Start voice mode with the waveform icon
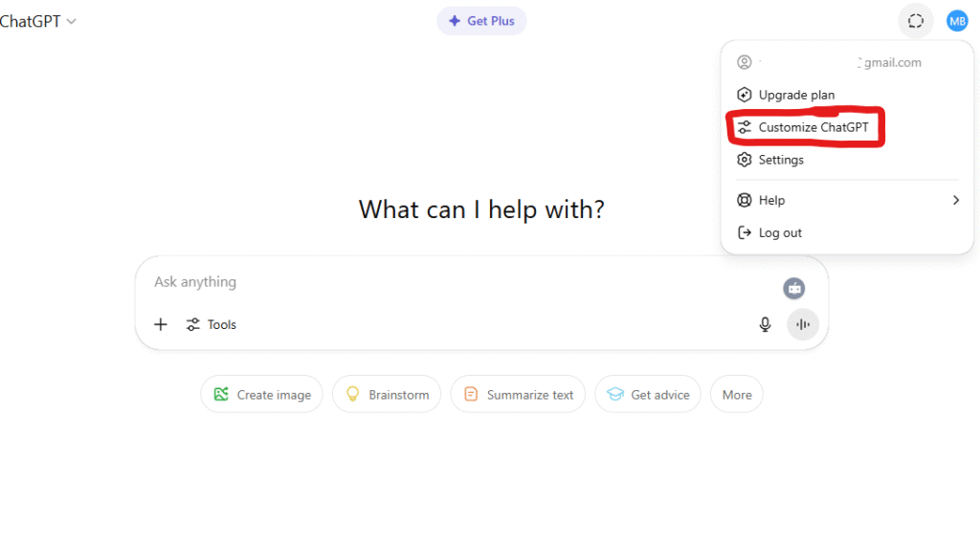 [x=803, y=325]
